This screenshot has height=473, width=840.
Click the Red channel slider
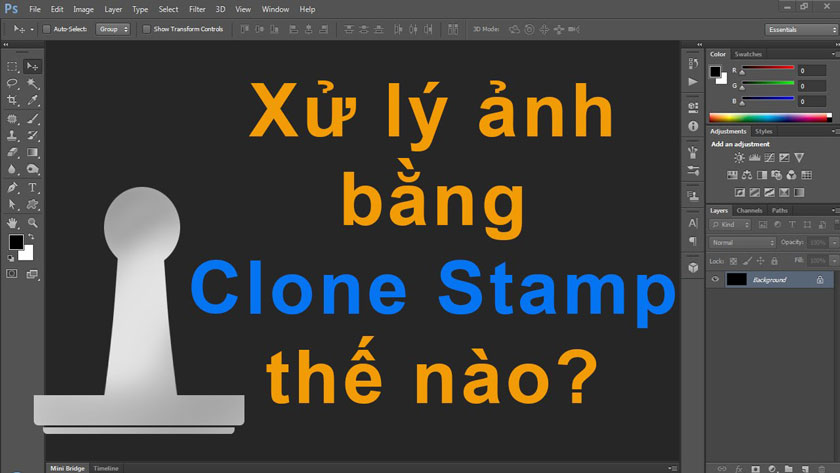click(x=767, y=69)
